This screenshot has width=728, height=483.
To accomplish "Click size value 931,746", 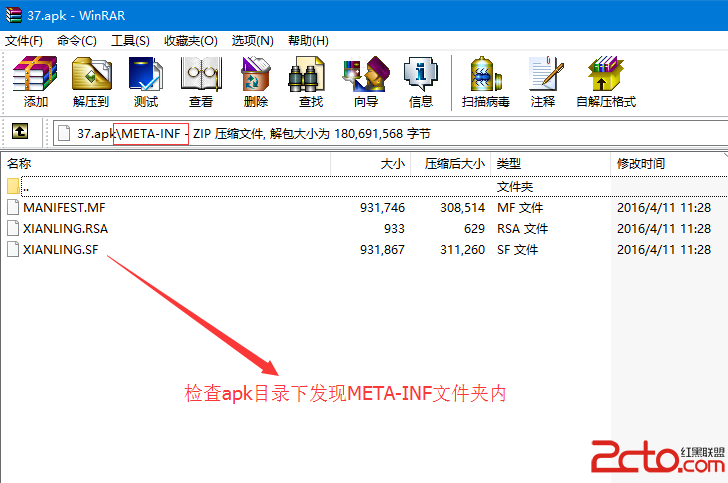I will (x=383, y=208).
